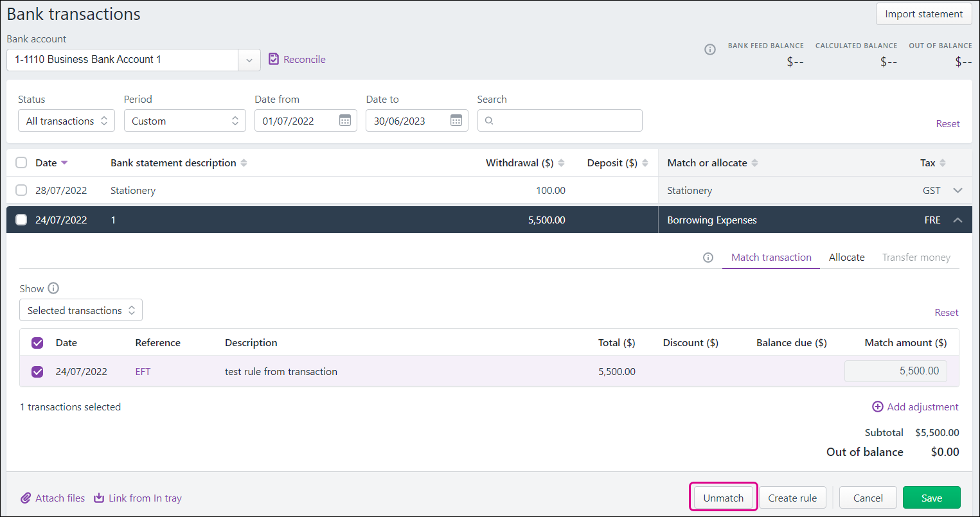Image resolution: width=980 pixels, height=517 pixels.
Task: Open the Show Selected transactions dropdown
Action: 81,310
